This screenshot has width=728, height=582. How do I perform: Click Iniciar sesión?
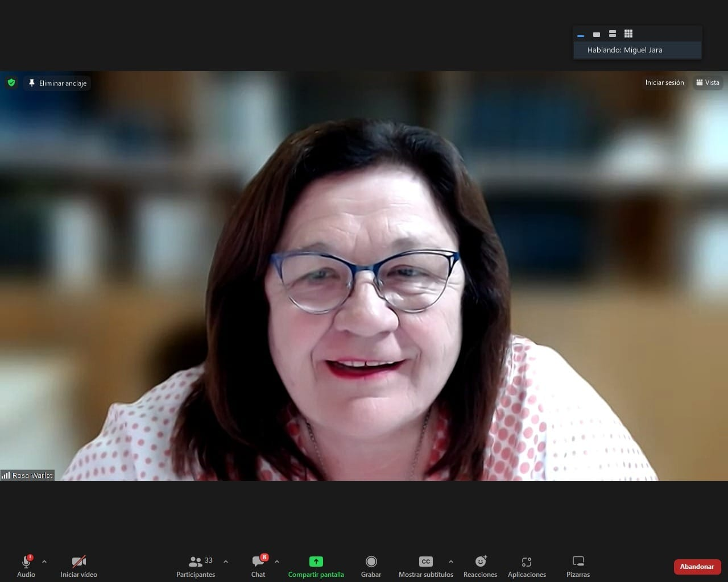click(x=664, y=82)
